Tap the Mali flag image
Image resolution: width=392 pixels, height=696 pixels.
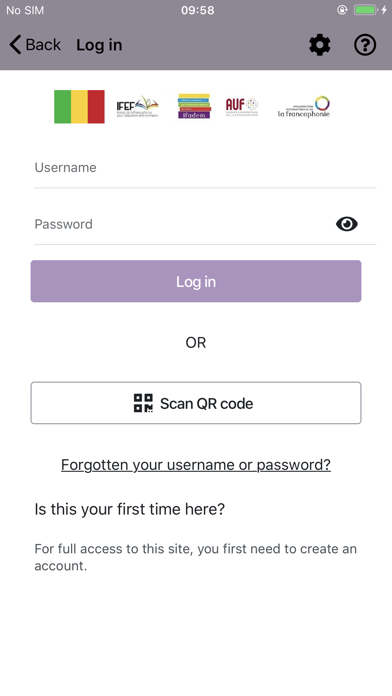point(79,107)
